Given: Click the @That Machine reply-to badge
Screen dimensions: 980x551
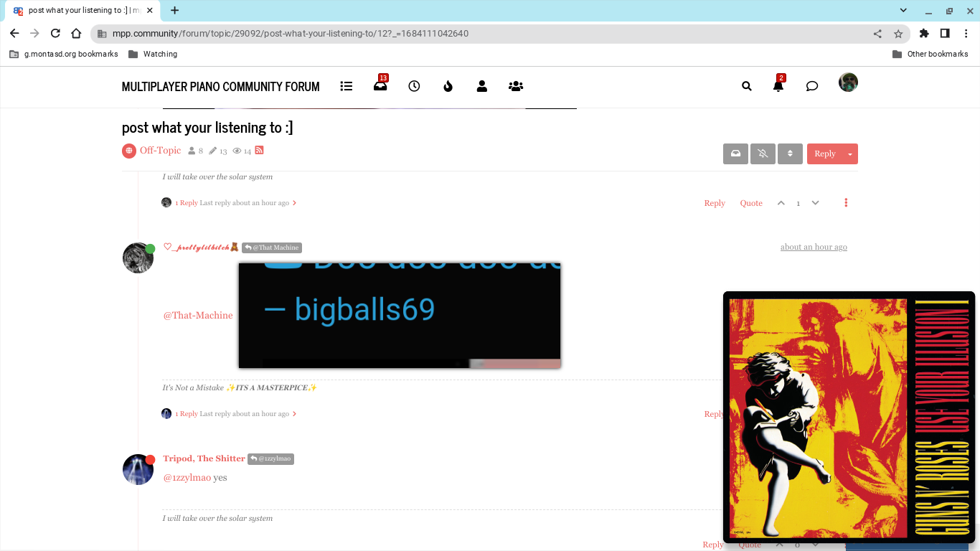Looking at the screenshot, I should pyautogui.click(x=272, y=248).
